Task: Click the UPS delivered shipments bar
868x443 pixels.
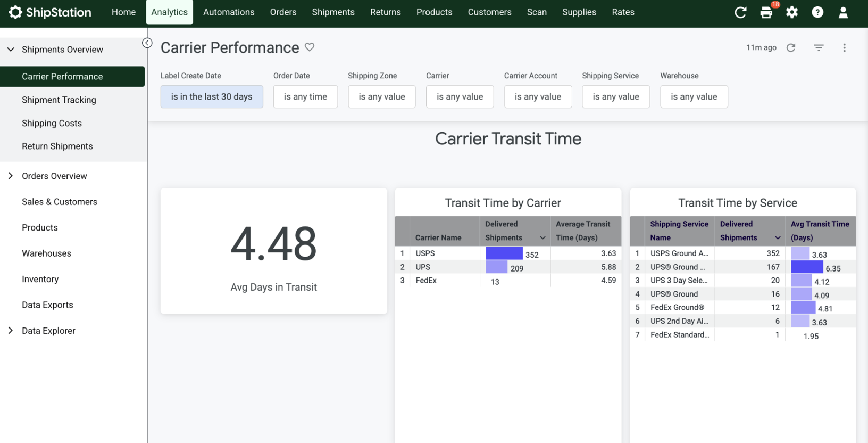Action: point(497,267)
